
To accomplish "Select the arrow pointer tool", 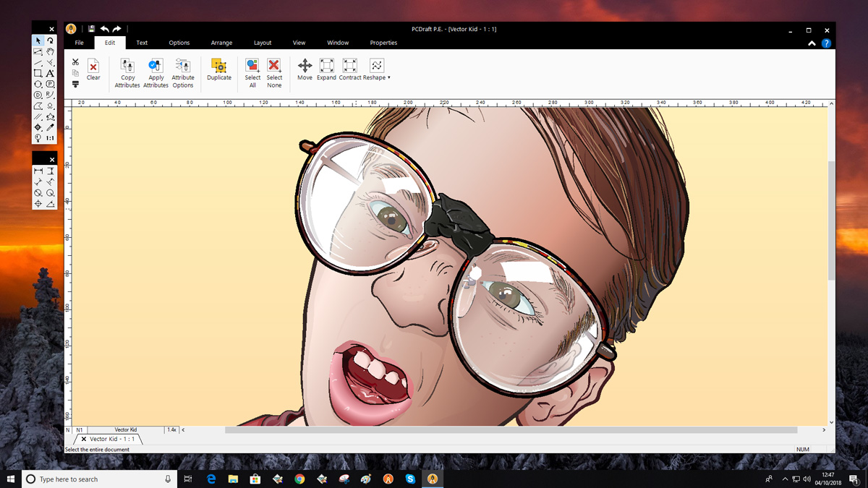I will tap(38, 41).
